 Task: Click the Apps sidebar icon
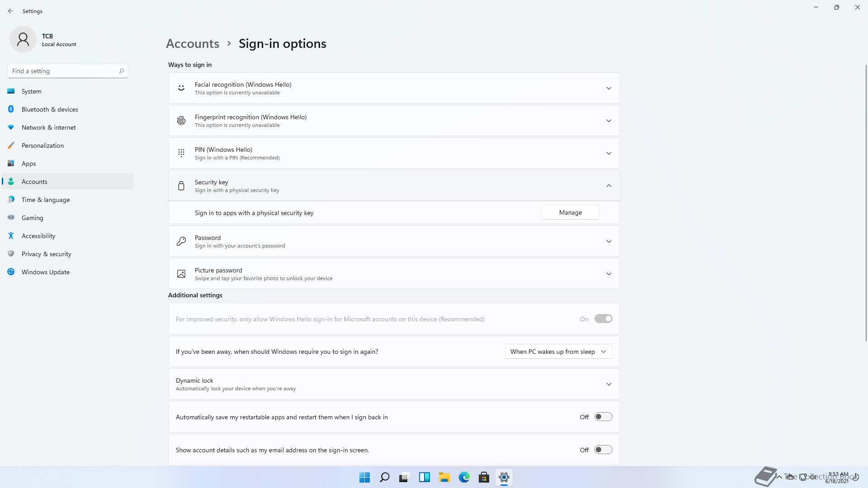(11, 164)
